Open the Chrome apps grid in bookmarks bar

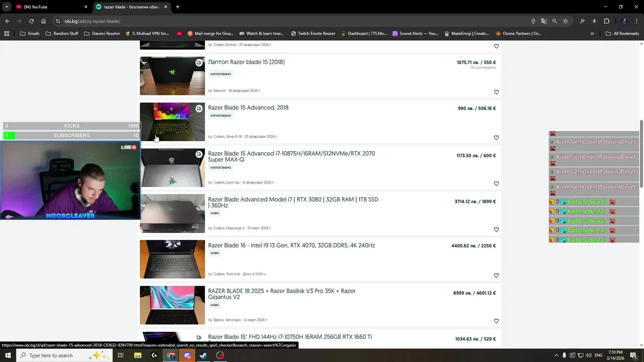pos(7,34)
